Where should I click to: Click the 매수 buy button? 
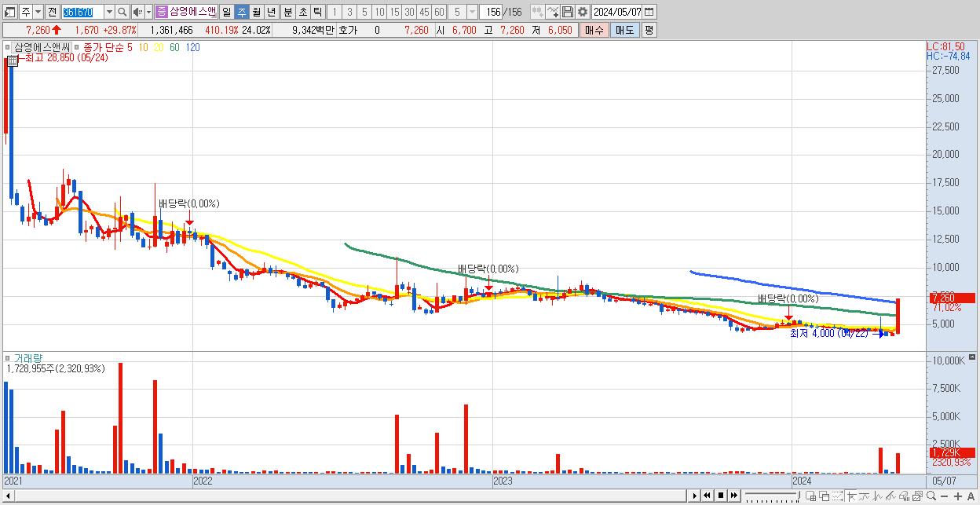tap(594, 30)
